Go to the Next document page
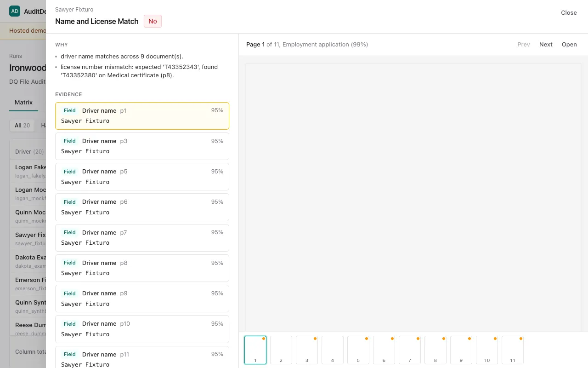This screenshot has height=368, width=588. (546, 45)
